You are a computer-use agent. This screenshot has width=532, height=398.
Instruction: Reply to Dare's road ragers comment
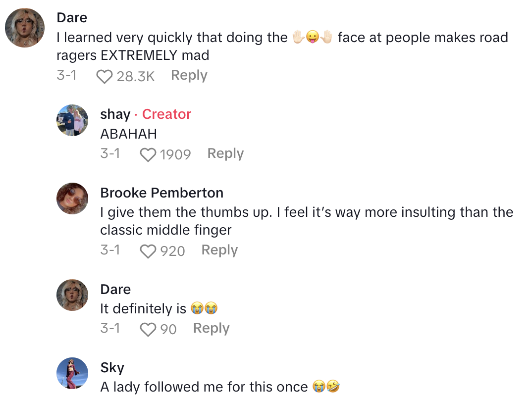point(189,76)
